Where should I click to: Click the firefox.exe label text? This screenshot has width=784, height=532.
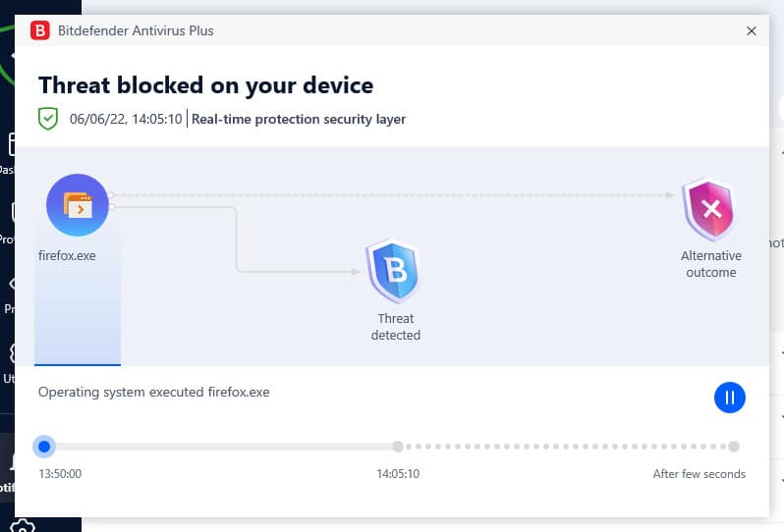pyautogui.click(x=67, y=255)
